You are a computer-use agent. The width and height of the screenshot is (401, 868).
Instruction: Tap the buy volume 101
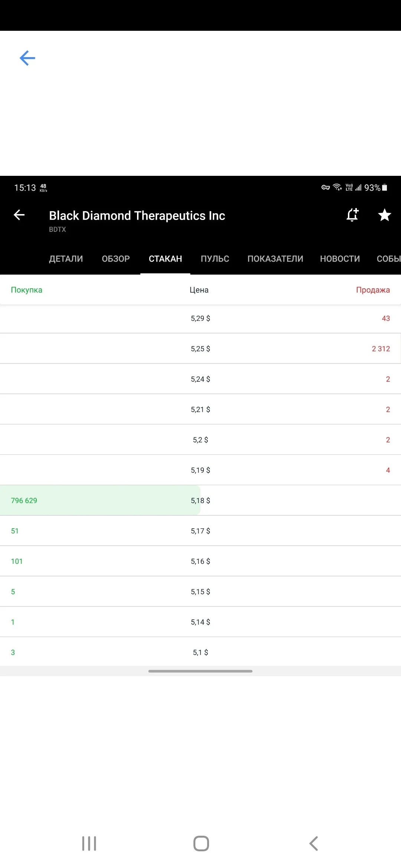pyautogui.click(x=17, y=561)
